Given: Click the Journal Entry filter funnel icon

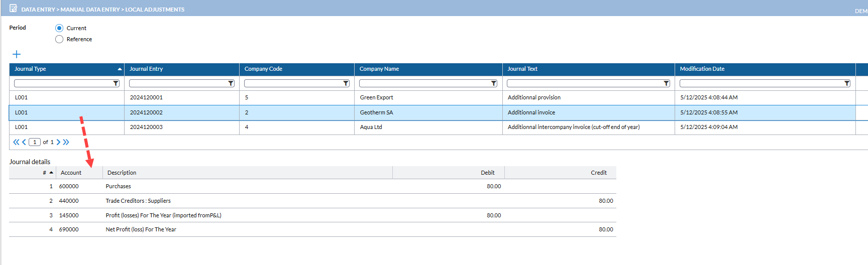Looking at the screenshot, I should [x=231, y=83].
